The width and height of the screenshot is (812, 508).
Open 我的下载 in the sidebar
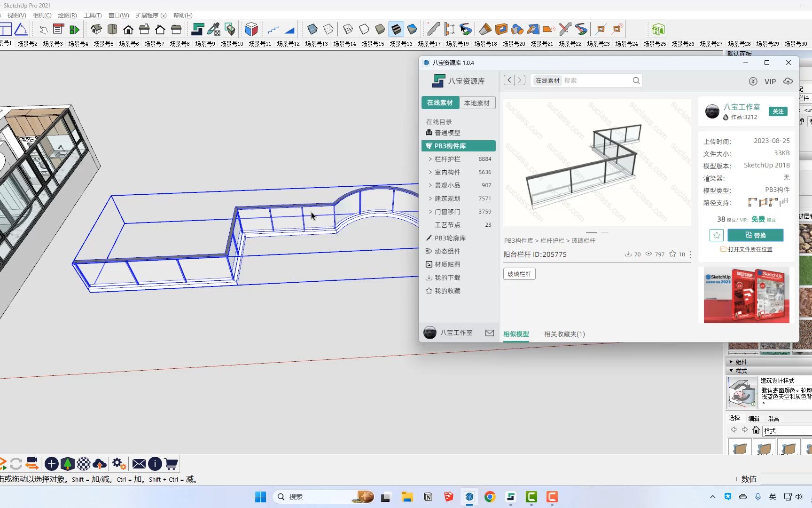[x=447, y=278]
